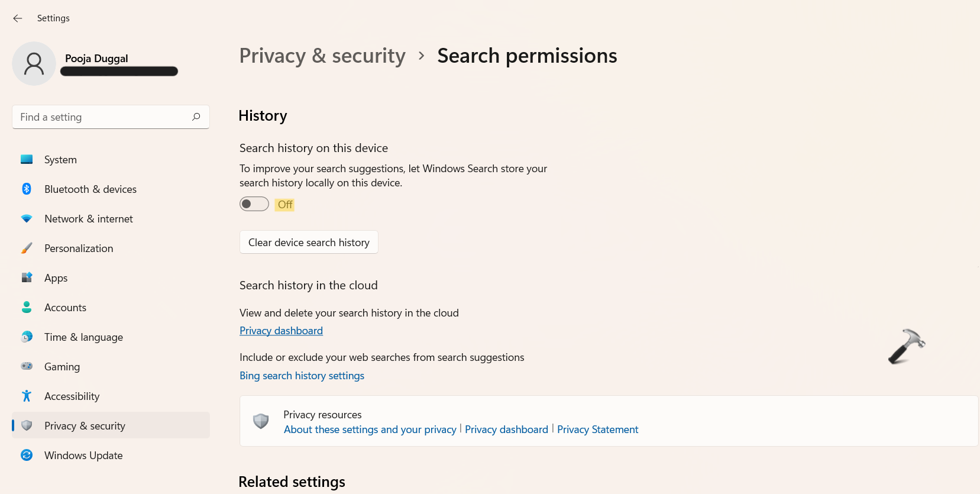Click the Personalization paintbrush icon
The height and width of the screenshot is (494, 980).
(x=27, y=248)
